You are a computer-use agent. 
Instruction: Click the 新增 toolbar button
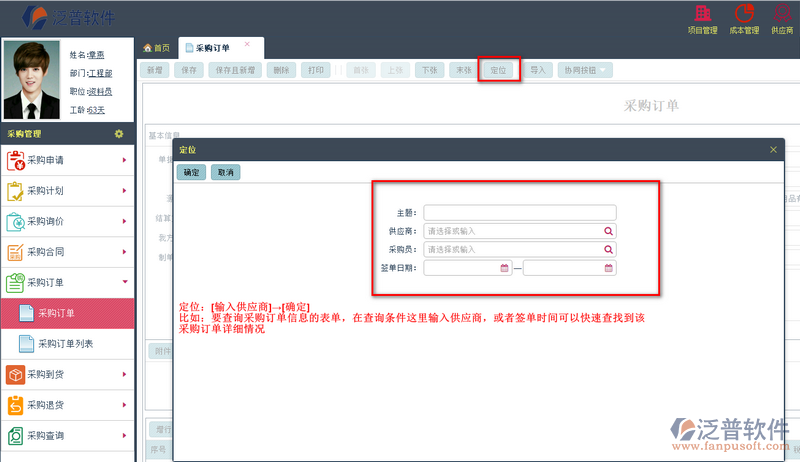pos(155,70)
